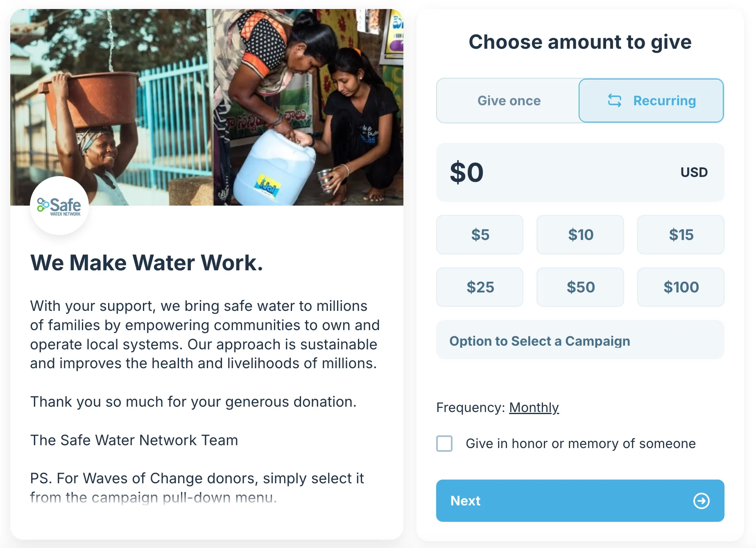Click the recurring arrows icon
The image size is (756, 548).
click(614, 100)
